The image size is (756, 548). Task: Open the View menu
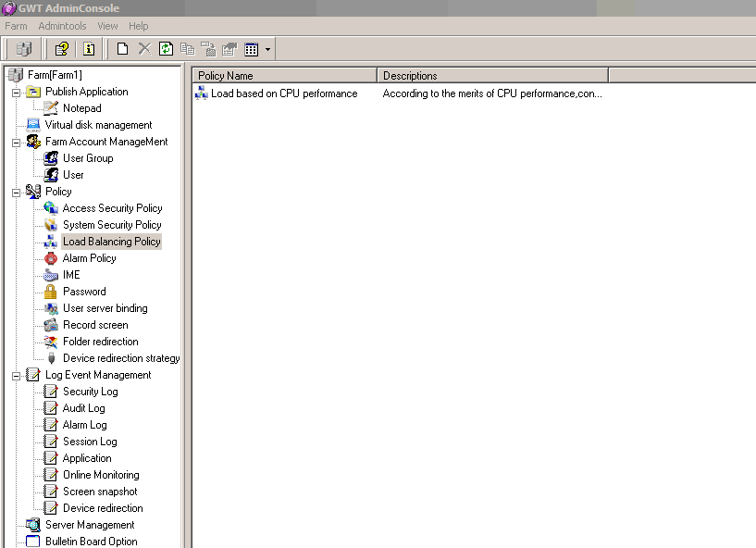(107, 26)
